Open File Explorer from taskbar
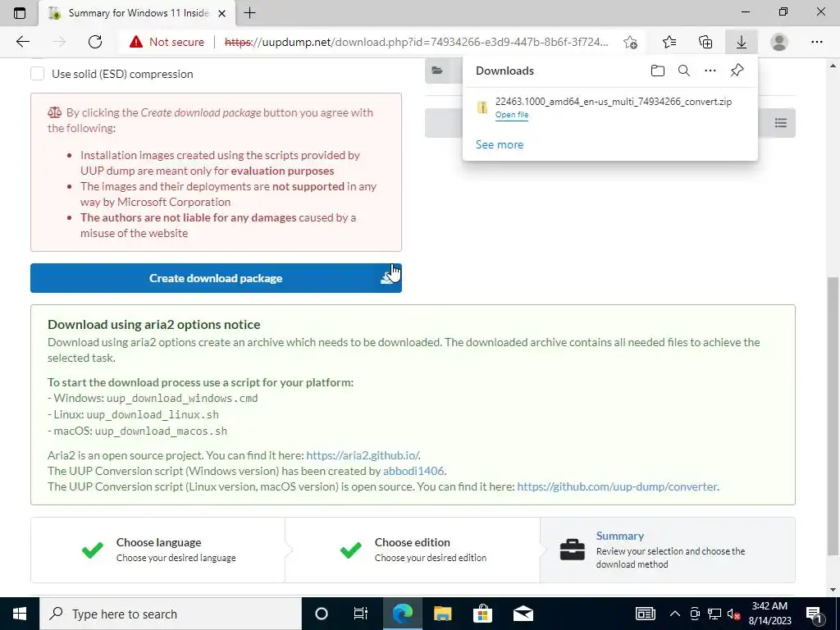The height and width of the screenshot is (630, 840). point(442,614)
